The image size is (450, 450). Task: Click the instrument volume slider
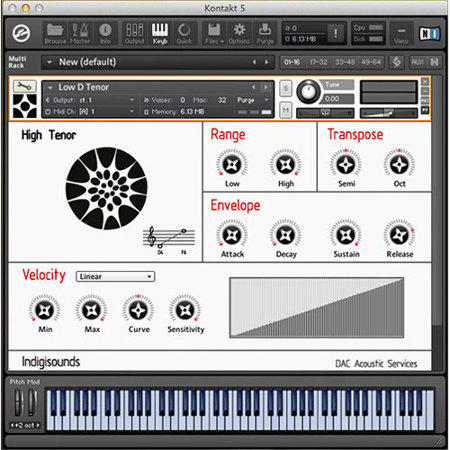389,113
